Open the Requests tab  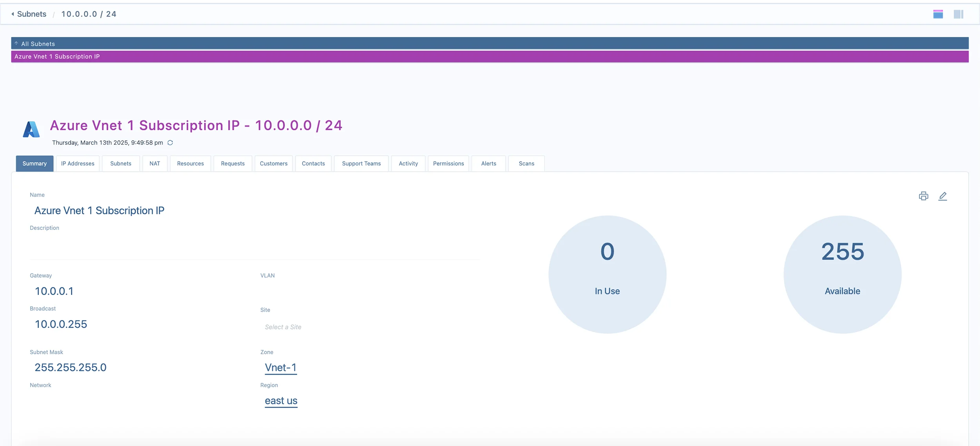(233, 164)
